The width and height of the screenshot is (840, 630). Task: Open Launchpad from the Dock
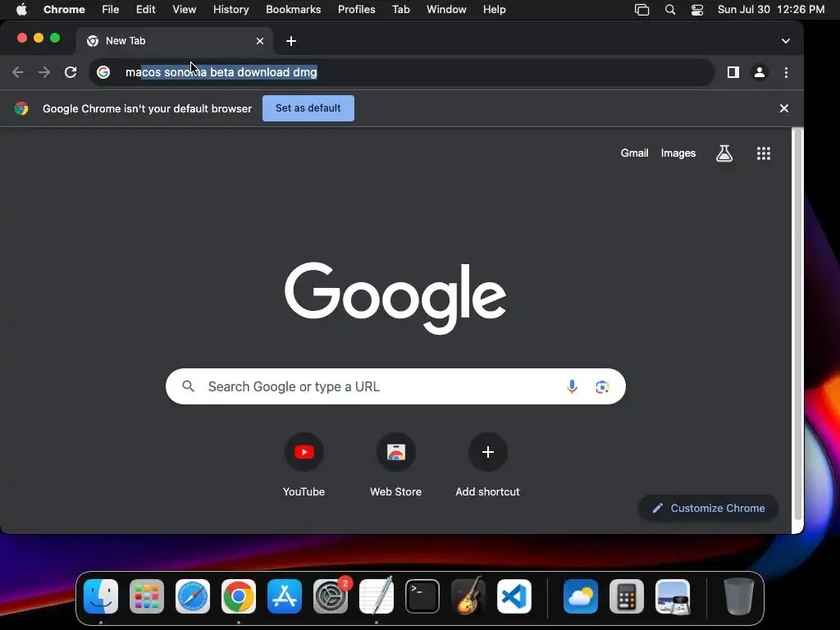pos(147,596)
